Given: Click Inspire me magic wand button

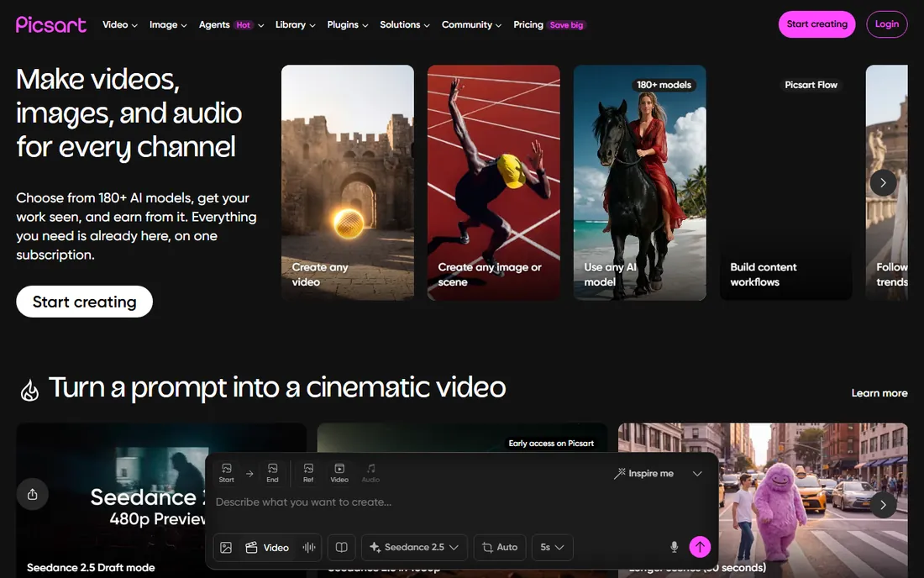Looking at the screenshot, I should [x=643, y=474].
